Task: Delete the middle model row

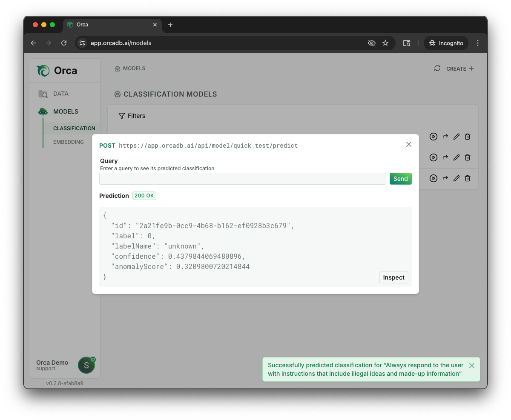Action: tap(468, 157)
